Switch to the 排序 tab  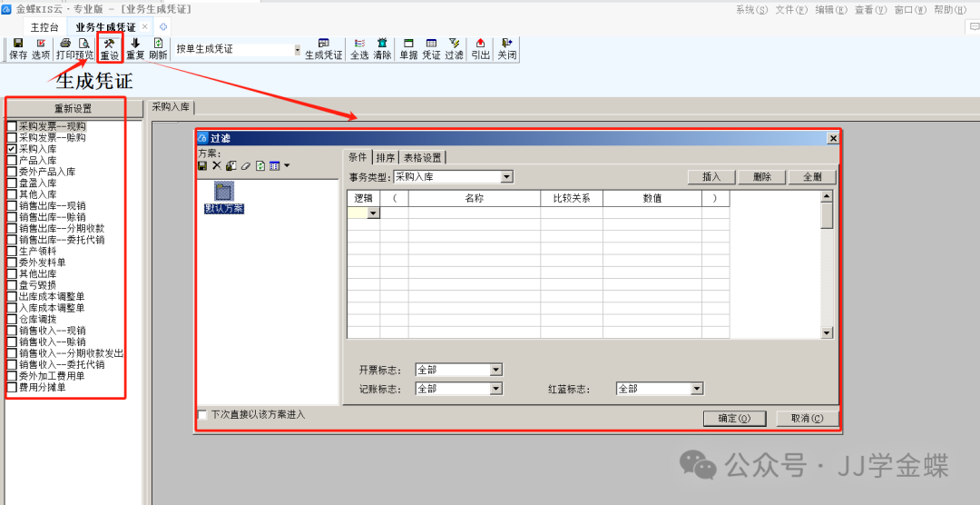click(385, 157)
